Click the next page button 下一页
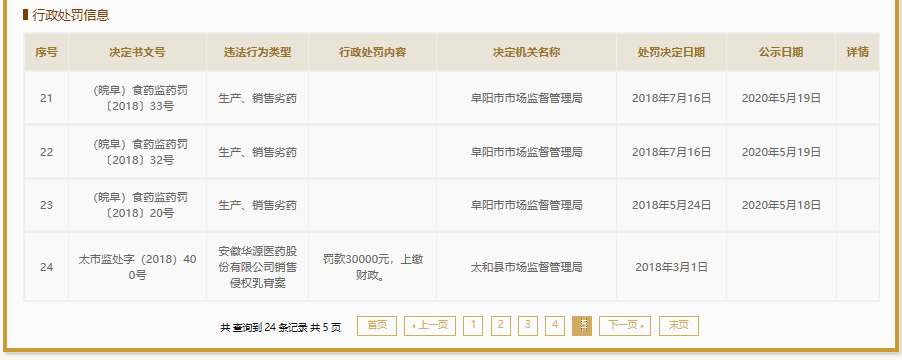The image size is (902, 360). (625, 325)
